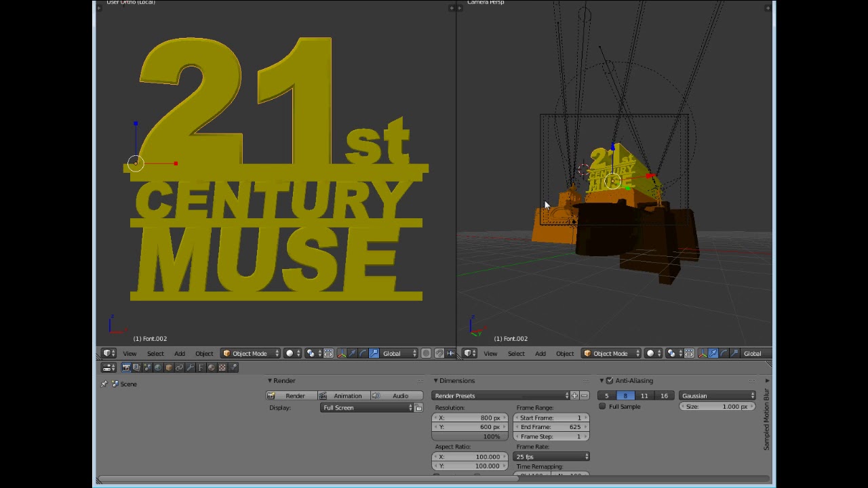
Task: Adjust the resolution percentage 100% slider
Action: pos(470,436)
